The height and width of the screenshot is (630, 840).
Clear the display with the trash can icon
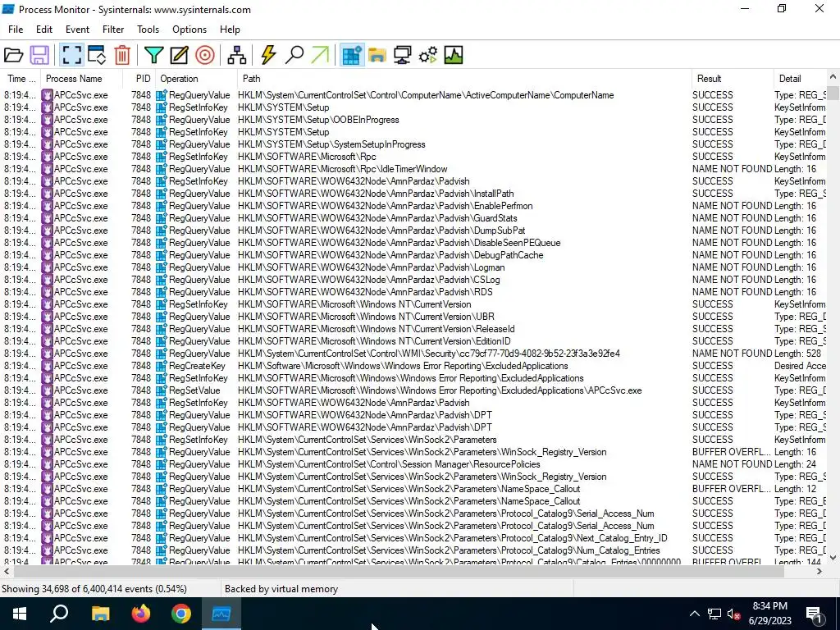pos(122,55)
